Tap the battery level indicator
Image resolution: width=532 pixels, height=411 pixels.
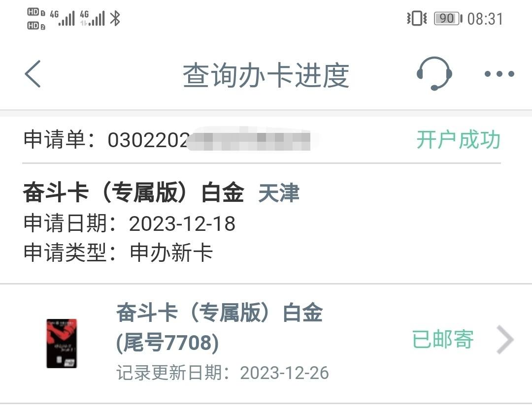[x=448, y=19]
